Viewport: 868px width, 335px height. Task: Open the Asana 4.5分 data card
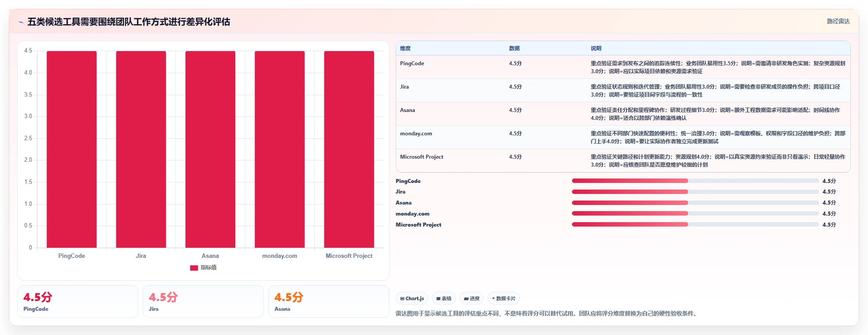pyautogui.click(x=329, y=301)
